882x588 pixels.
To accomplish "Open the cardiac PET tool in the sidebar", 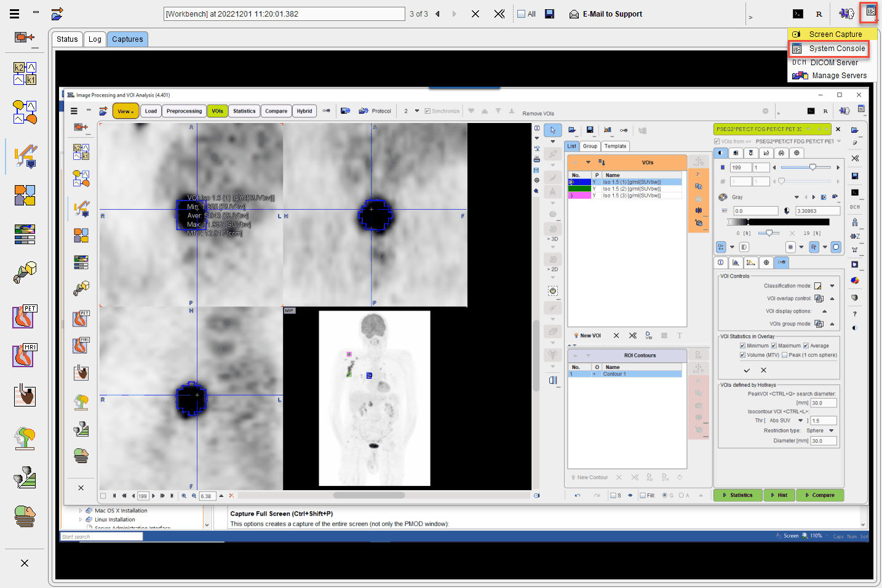I will click(25, 316).
